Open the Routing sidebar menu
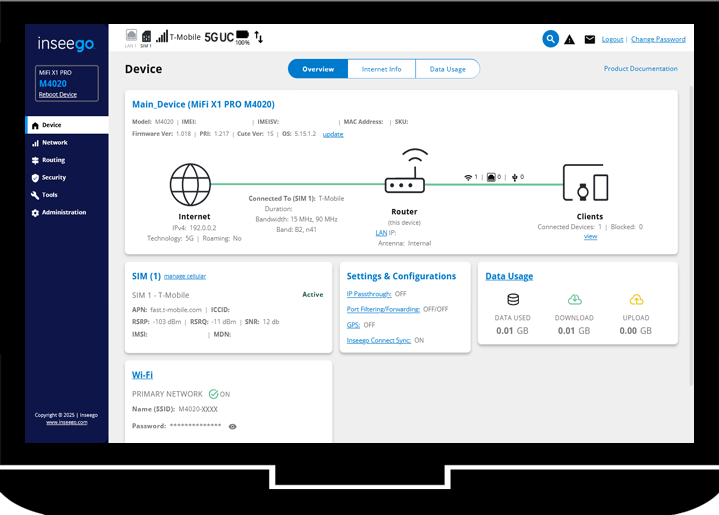The height and width of the screenshot is (515, 719). tap(67, 160)
